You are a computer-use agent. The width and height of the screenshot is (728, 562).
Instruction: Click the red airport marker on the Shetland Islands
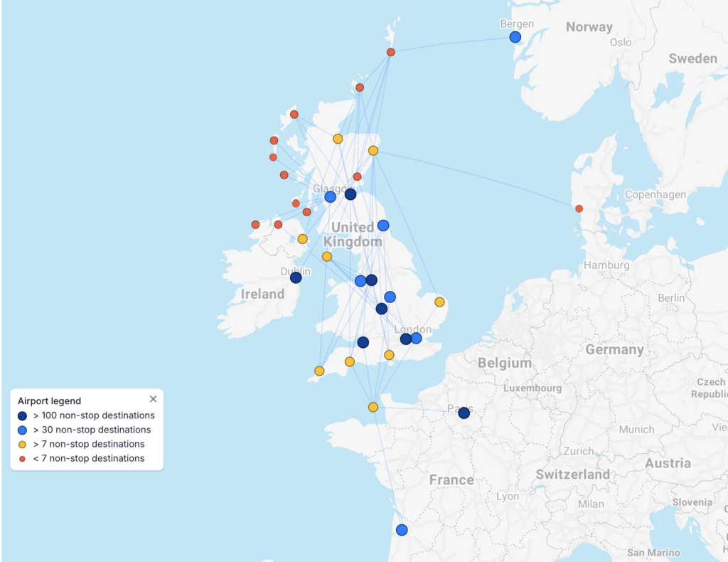tap(391, 52)
